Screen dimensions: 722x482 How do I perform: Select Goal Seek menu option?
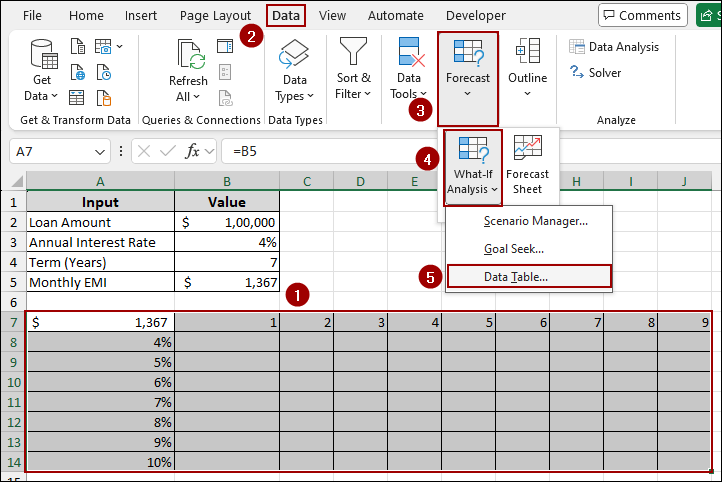point(514,248)
